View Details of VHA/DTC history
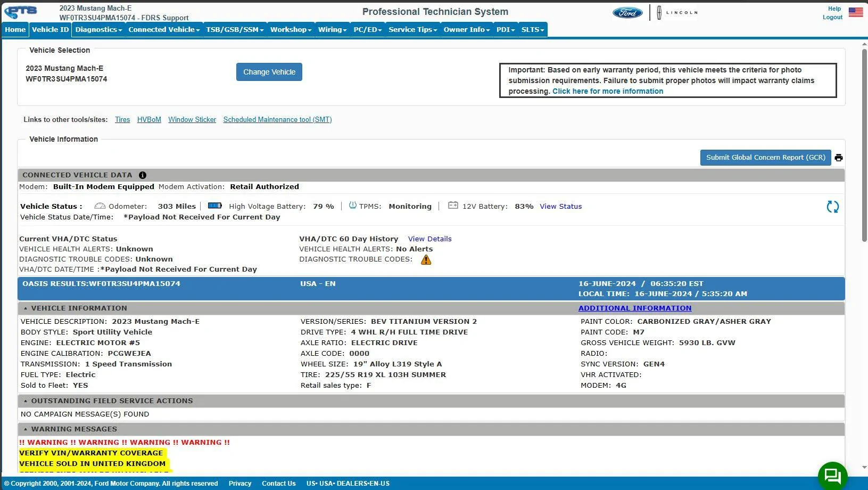 point(430,239)
